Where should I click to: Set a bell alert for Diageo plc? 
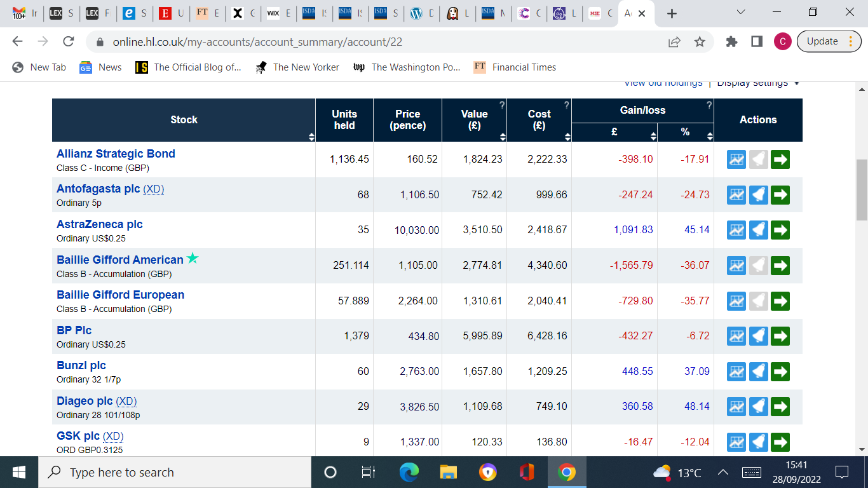(758, 406)
